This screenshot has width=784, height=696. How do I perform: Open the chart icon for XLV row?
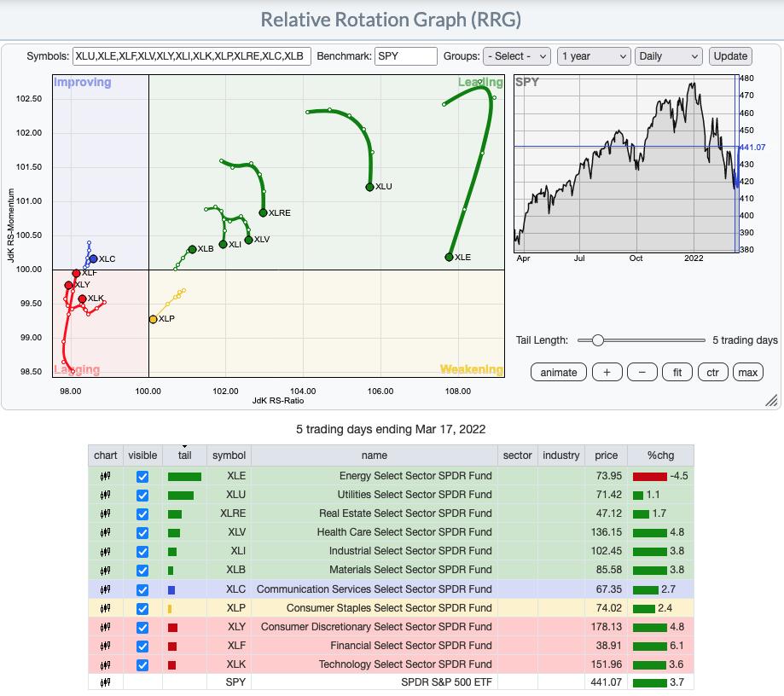(105, 532)
